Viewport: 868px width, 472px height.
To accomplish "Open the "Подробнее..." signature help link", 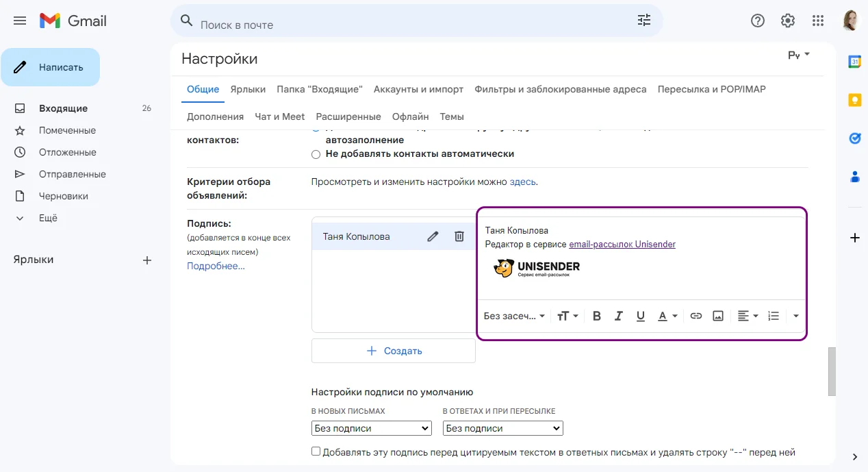I will click(216, 266).
